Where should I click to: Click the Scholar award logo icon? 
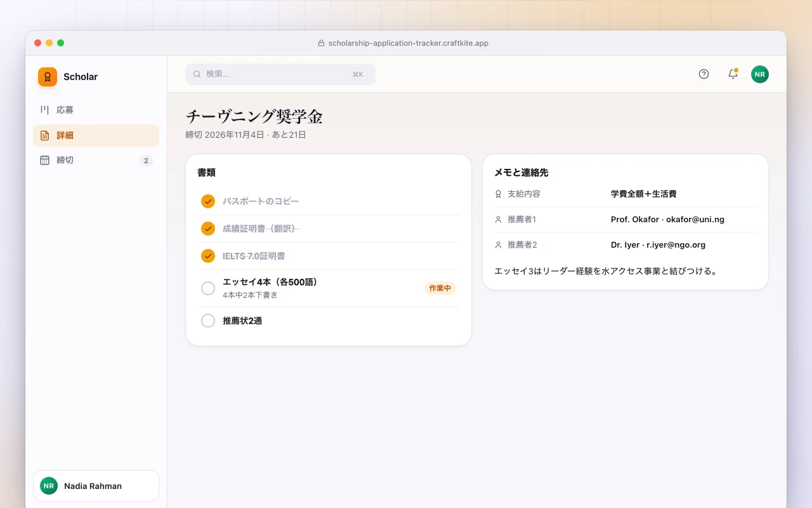pos(48,77)
